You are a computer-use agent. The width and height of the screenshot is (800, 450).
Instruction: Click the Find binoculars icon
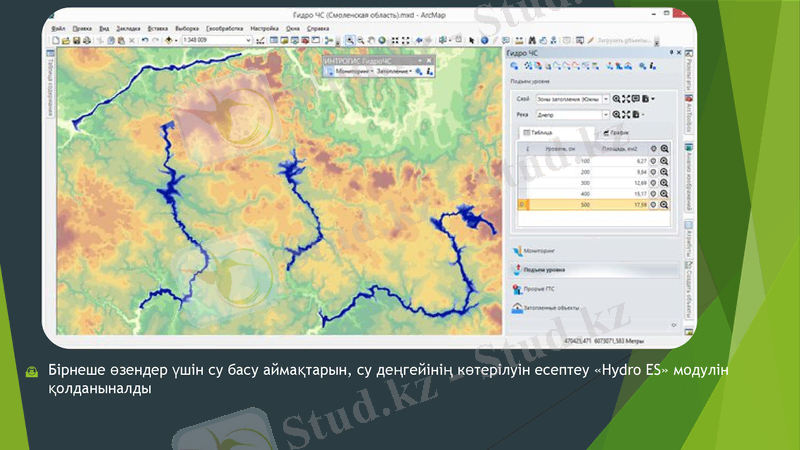[532, 40]
